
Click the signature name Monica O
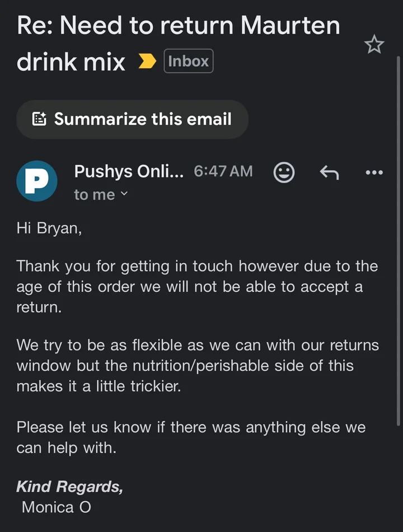click(x=56, y=507)
